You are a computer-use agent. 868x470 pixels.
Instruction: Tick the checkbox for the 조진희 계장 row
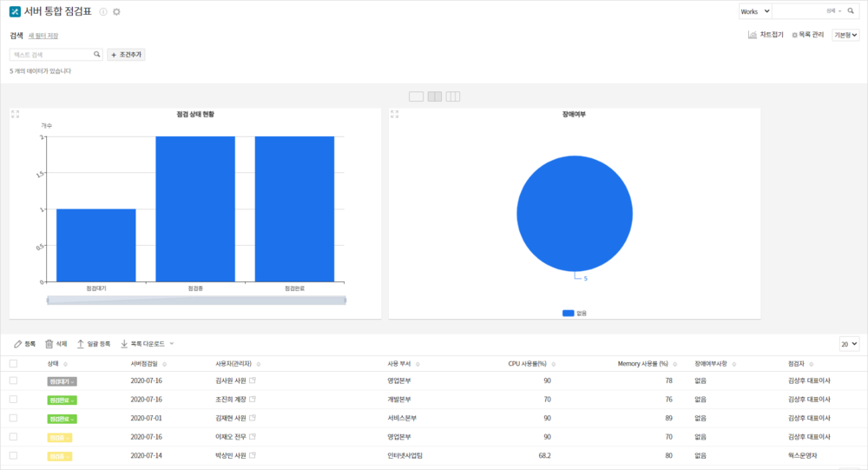pos(13,400)
